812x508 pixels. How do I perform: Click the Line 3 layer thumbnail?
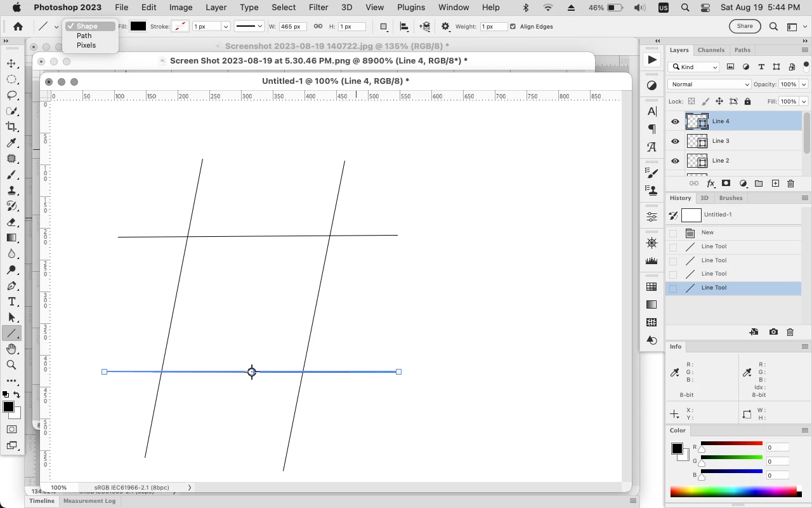pos(697,141)
